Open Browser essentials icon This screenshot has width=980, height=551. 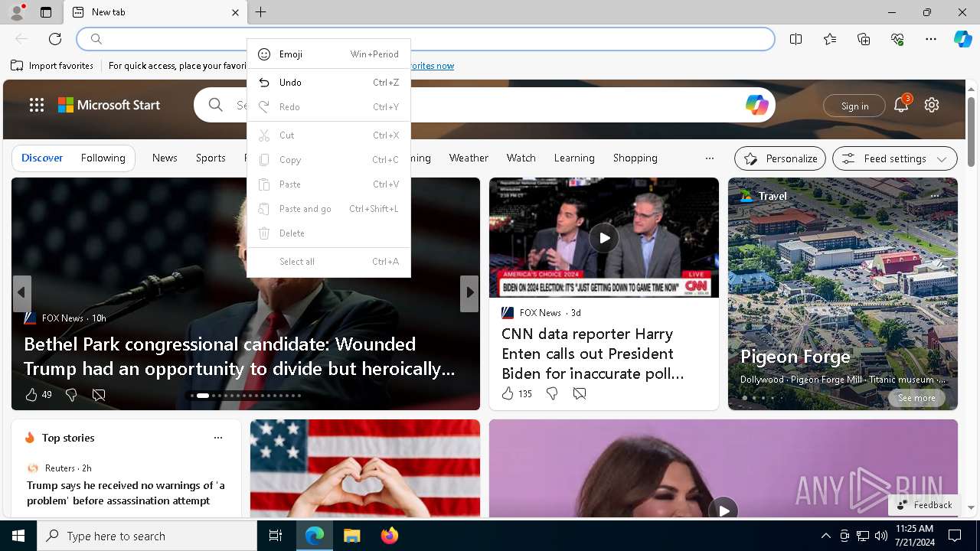(x=897, y=39)
